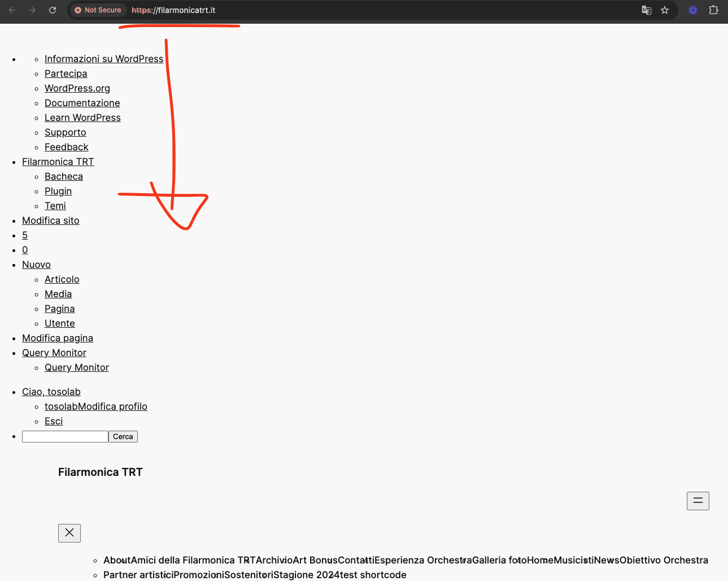Open the top-level Query Monitor link below Modifica pagina
This screenshot has height=581, width=728.
[54, 353]
